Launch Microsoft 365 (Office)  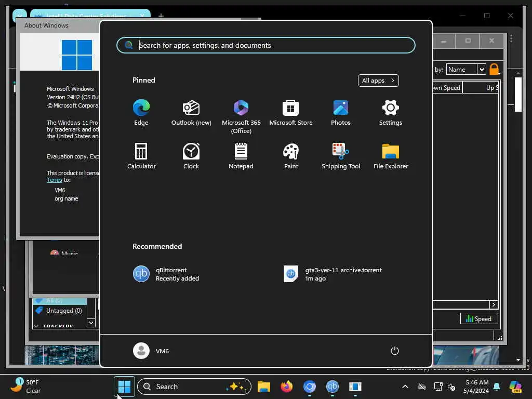pos(241,117)
